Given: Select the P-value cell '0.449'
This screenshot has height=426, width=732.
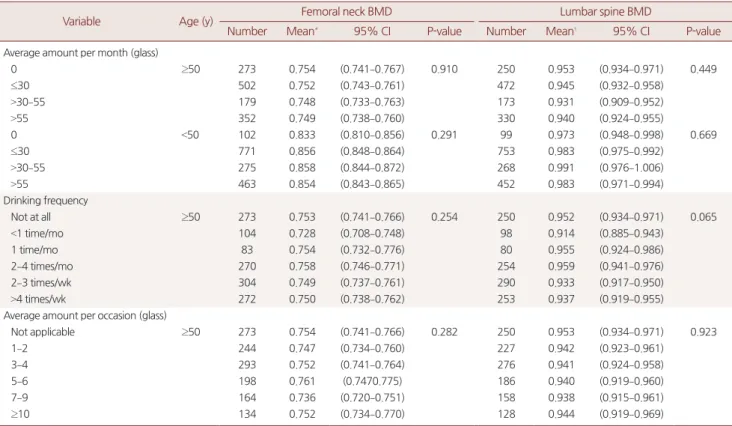Looking at the screenshot, I should pyautogui.click(x=703, y=69).
